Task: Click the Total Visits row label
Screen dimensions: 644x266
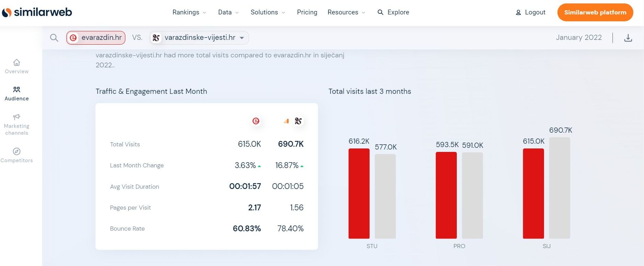Action: click(x=125, y=144)
